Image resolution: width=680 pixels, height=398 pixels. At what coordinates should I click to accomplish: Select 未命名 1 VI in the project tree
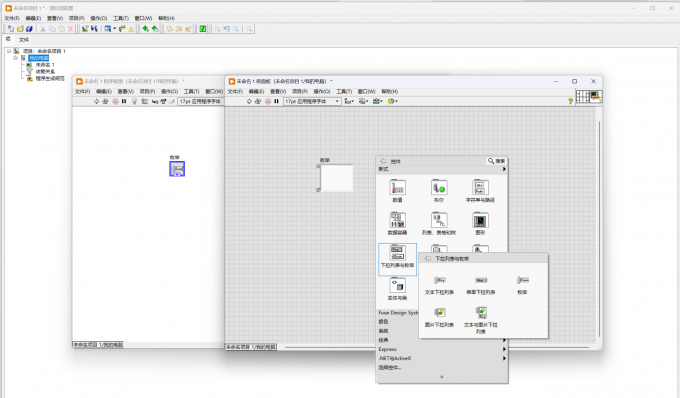(x=45, y=65)
